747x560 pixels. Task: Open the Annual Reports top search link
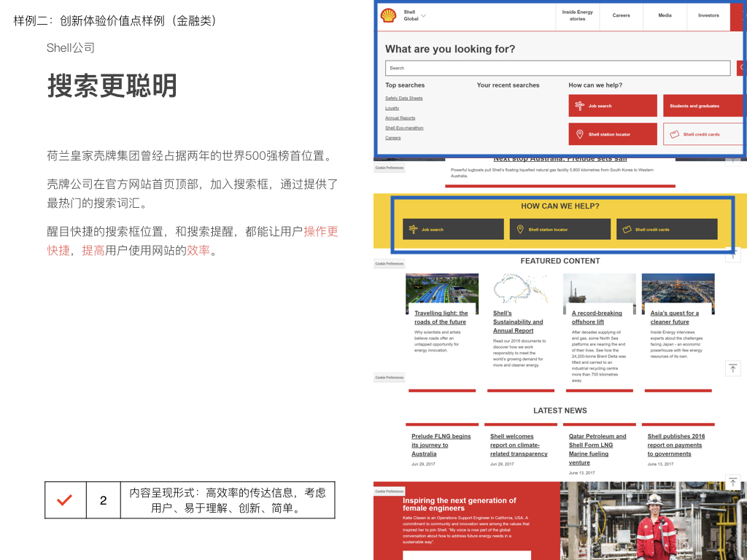click(400, 118)
